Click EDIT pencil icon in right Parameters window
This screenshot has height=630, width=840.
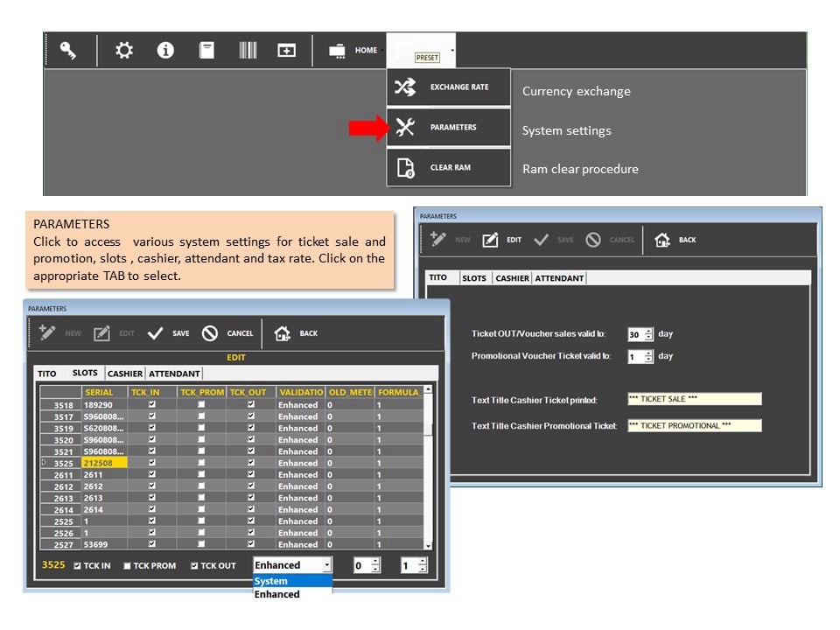[x=490, y=240]
